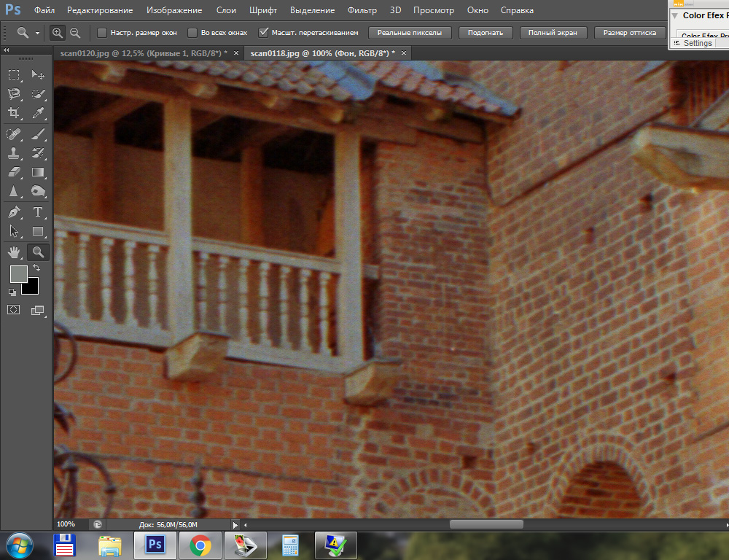
Task: Select the Clone Stamp tool
Action: (x=14, y=153)
